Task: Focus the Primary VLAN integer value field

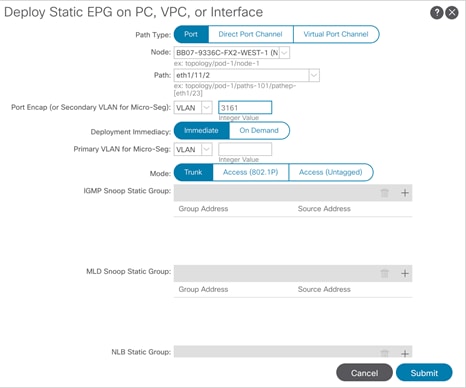Action: (245, 149)
